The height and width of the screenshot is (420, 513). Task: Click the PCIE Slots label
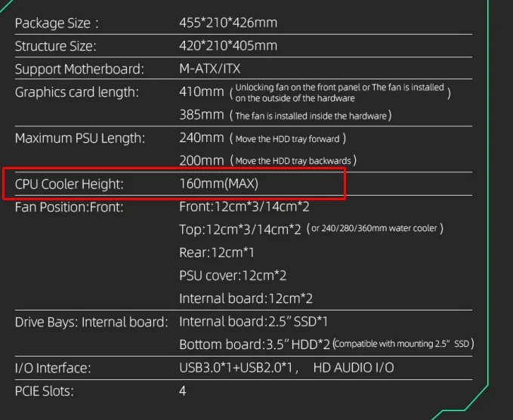pos(45,391)
